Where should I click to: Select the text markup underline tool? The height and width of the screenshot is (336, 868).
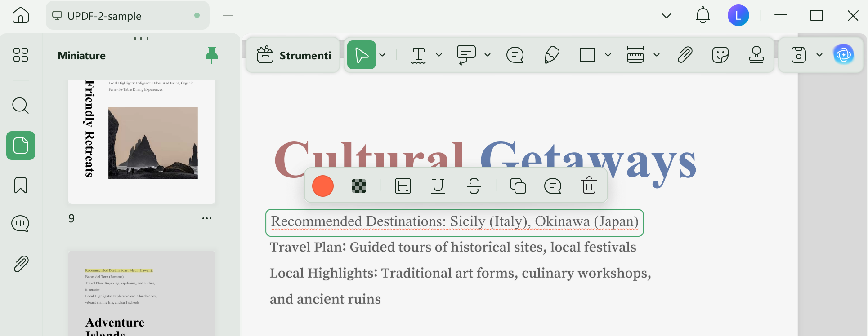point(418,55)
